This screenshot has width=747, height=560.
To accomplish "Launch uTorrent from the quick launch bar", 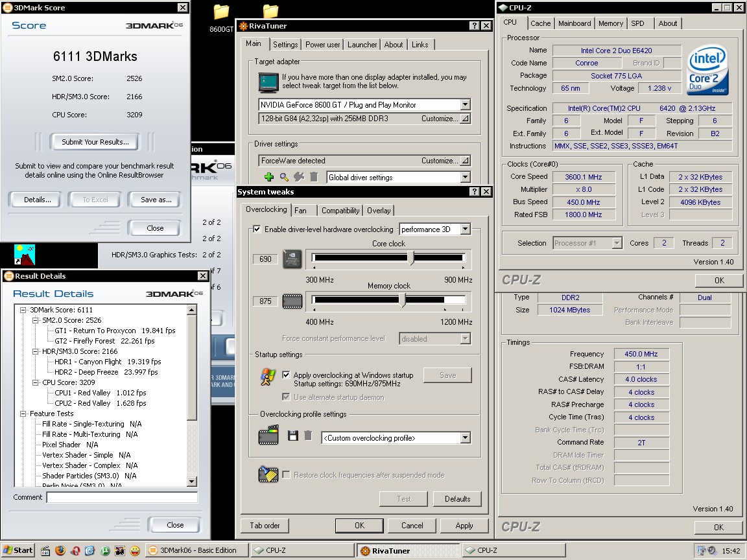I will coord(105,550).
